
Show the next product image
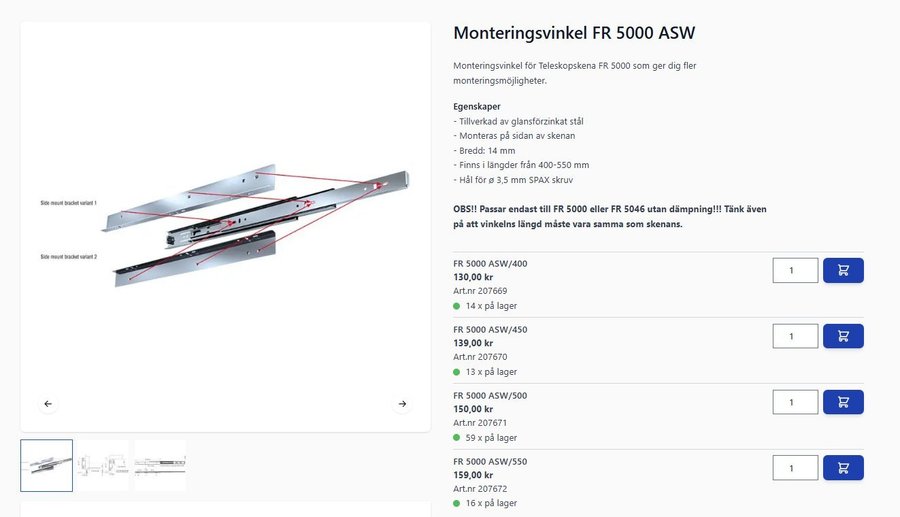pyautogui.click(x=402, y=404)
